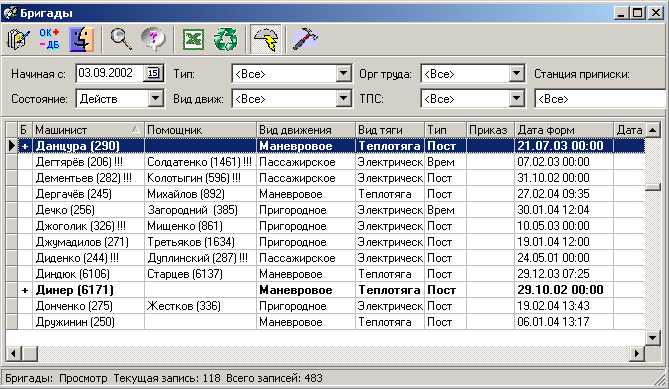
Task: Click the Вид движения column header
Action: click(305, 130)
